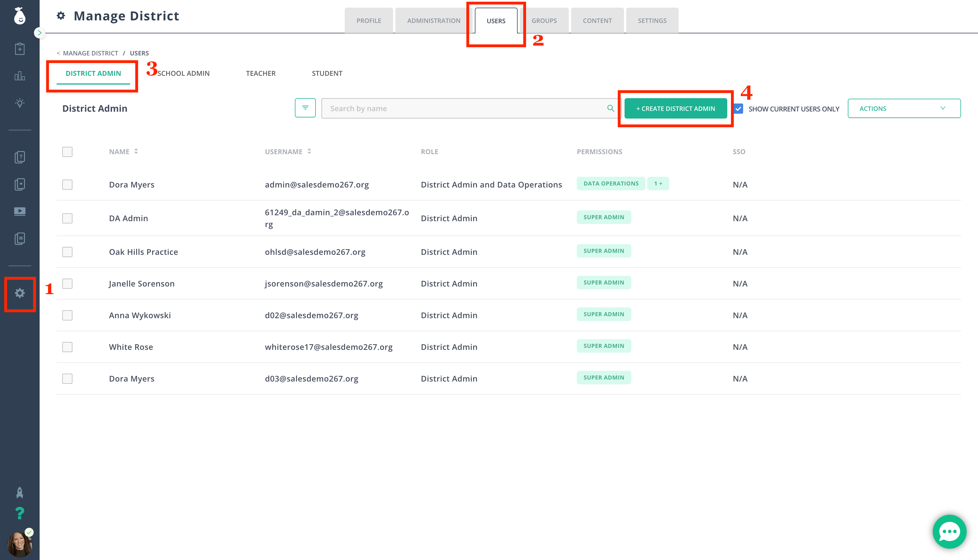The height and width of the screenshot is (560, 978).
Task: Check the admin@salesdemo267.org row checkbox
Action: (x=67, y=185)
